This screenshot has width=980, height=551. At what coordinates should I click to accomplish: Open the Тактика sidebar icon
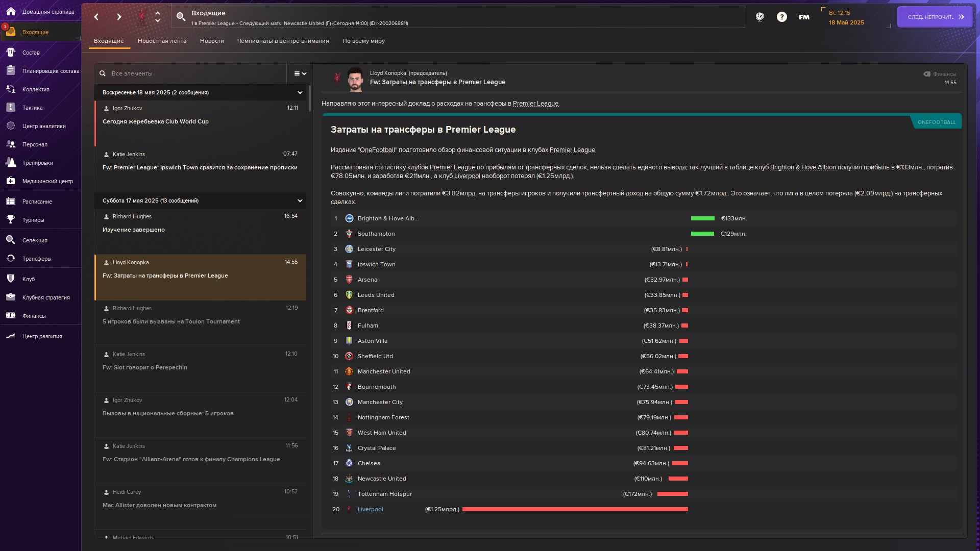pyautogui.click(x=11, y=108)
